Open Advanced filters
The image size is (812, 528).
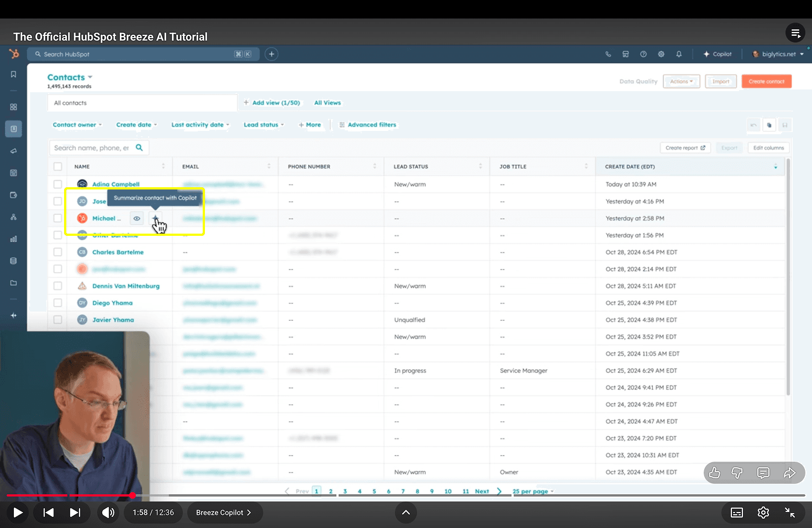(368, 125)
